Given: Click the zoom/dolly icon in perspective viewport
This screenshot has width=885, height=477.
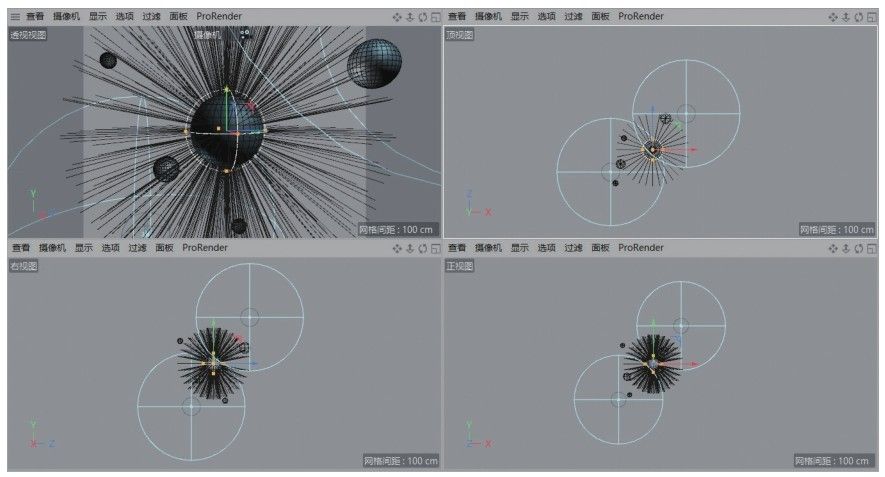Looking at the screenshot, I should click(410, 17).
